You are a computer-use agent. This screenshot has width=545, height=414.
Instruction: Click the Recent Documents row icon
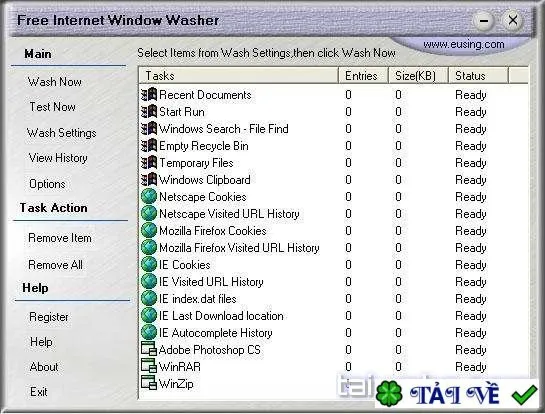click(x=149, y=95)
